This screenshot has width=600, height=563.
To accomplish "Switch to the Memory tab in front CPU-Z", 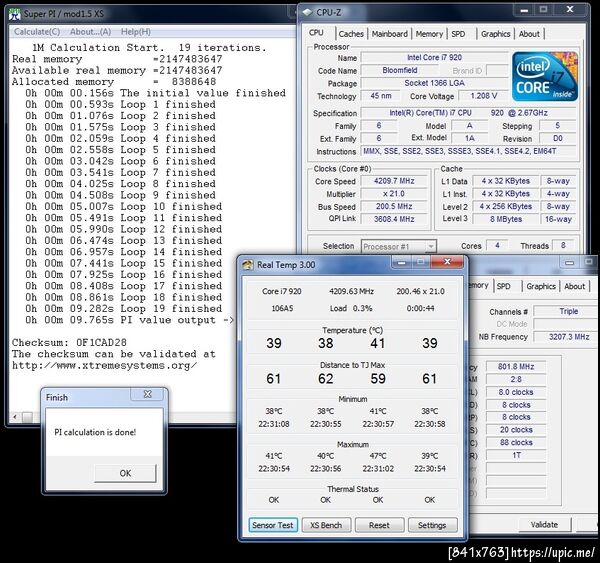I will pyautogui.click(x=429, y=34).
